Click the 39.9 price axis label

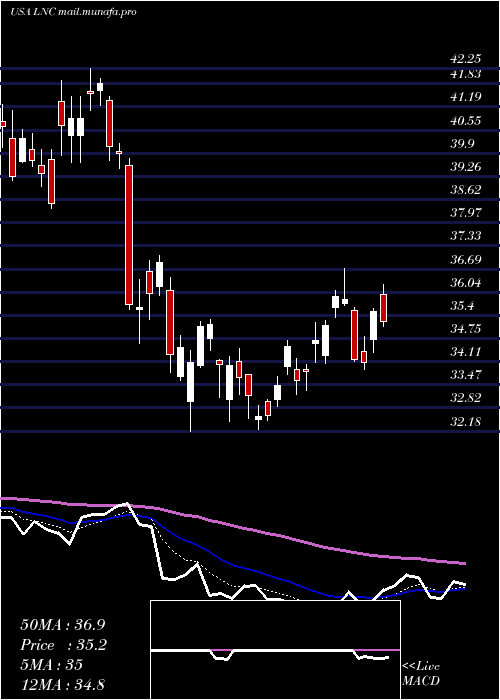pos(463,143)
